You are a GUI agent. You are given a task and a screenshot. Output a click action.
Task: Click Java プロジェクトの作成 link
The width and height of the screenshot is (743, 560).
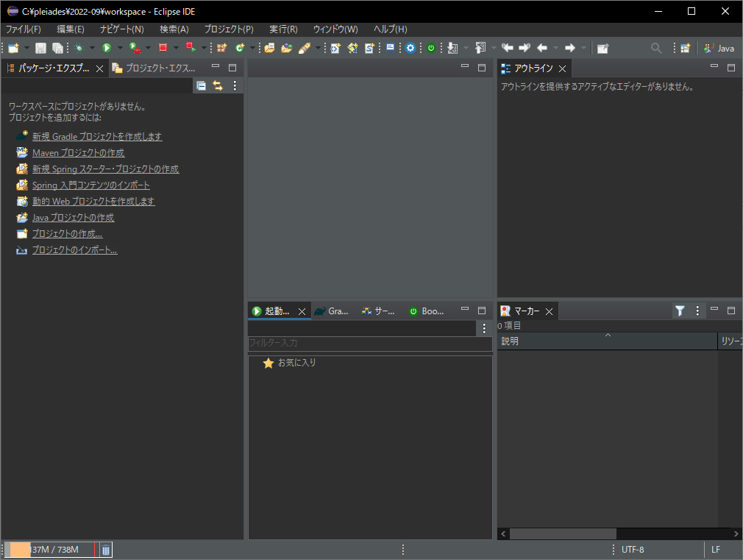pyautogui.click(x=74, y=218)
